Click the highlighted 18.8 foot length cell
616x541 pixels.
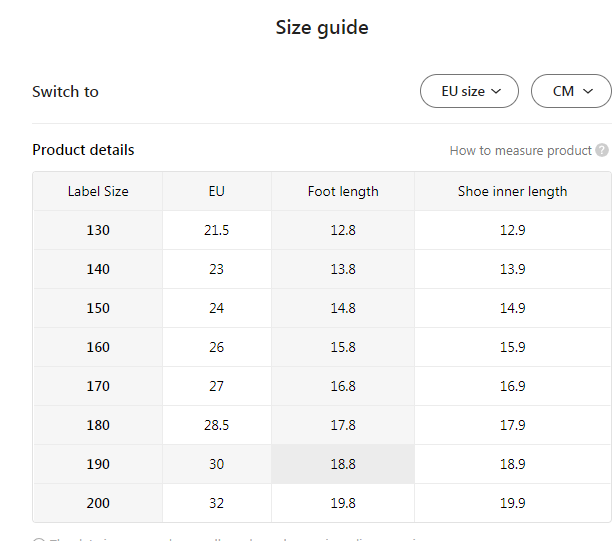coord(343,464)
